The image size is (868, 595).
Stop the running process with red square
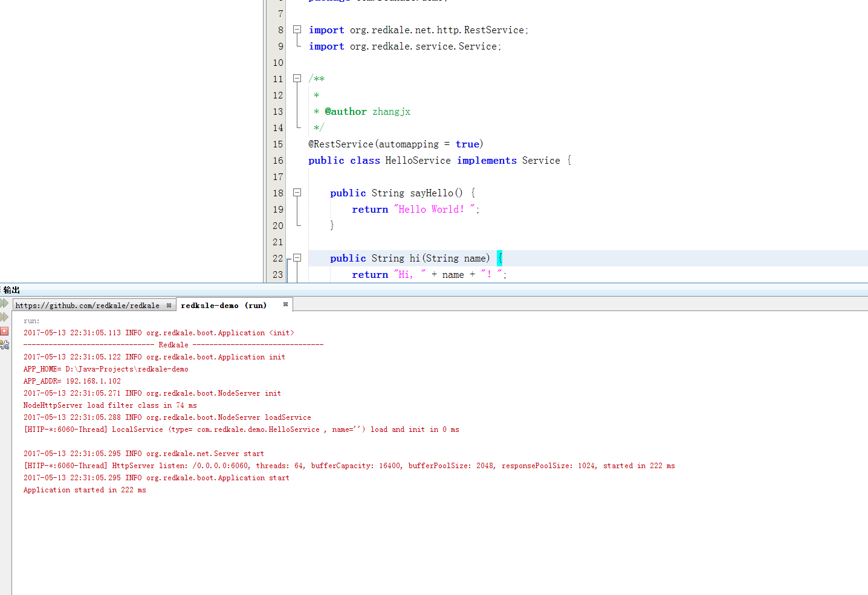[4, 331]
